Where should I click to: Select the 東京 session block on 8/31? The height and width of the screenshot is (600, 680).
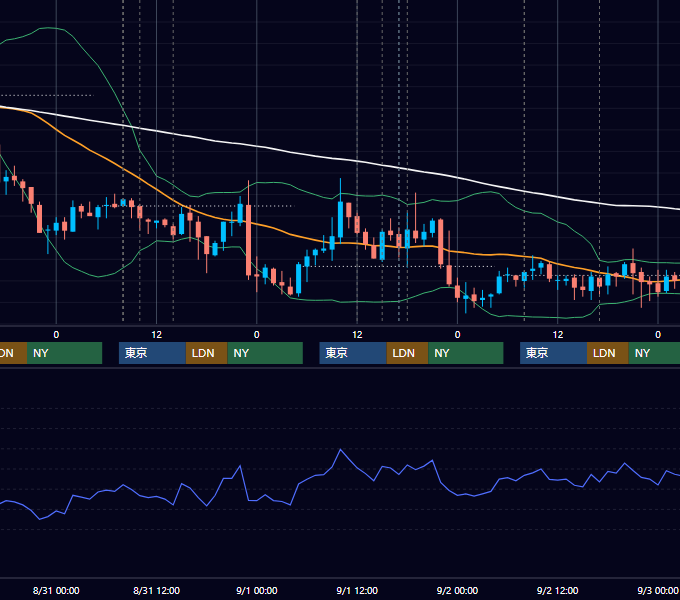[x=152, y=353]
